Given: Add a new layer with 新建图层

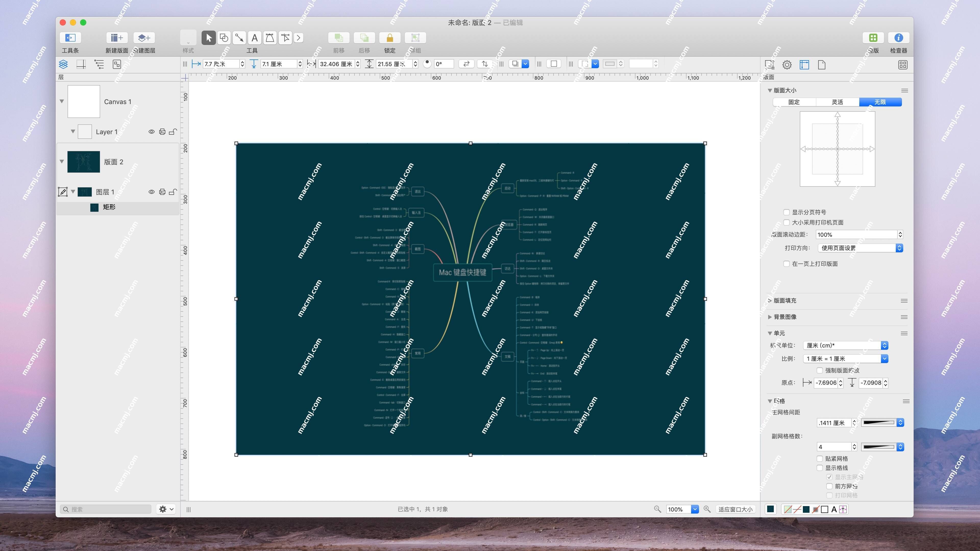Looking at the screenshot, I should pyautogui.click(x=144, y=38).
